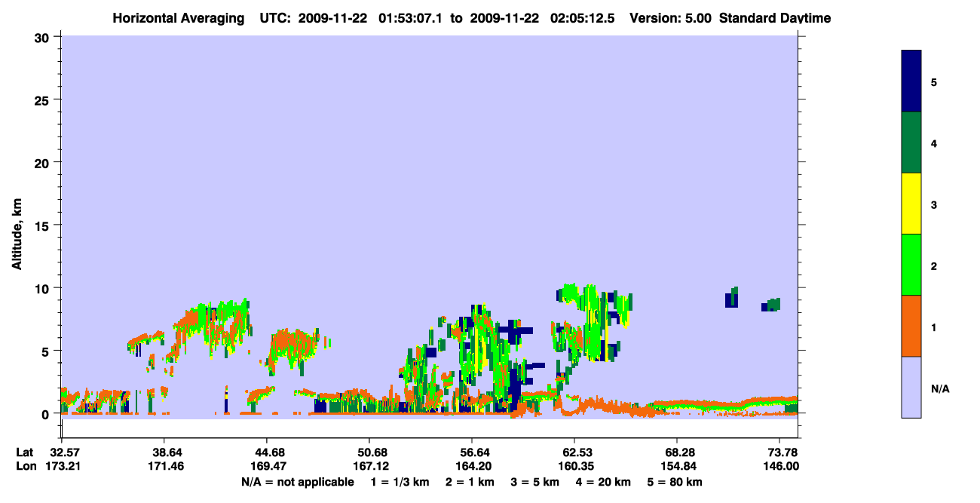Click longitude value 169.47
The image size is (980, 503).
pos(267,466)
